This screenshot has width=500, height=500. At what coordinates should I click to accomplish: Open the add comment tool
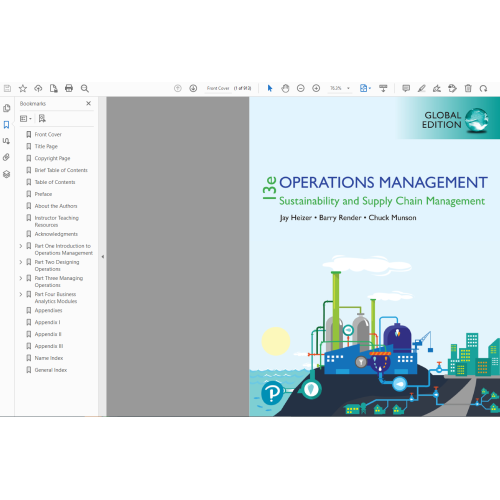(406, 88)
